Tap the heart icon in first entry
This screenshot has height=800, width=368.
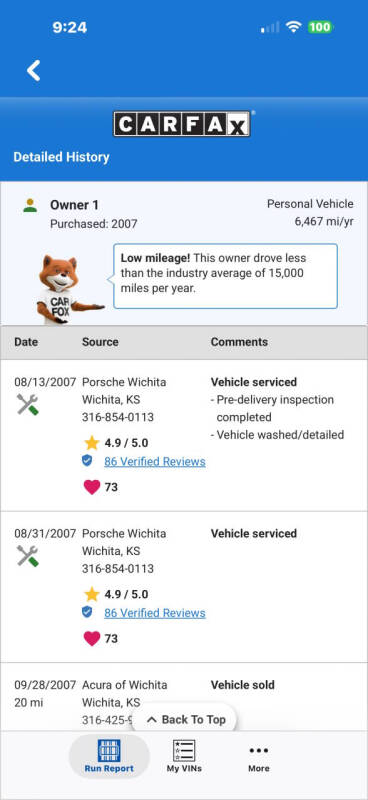[92, 487]
